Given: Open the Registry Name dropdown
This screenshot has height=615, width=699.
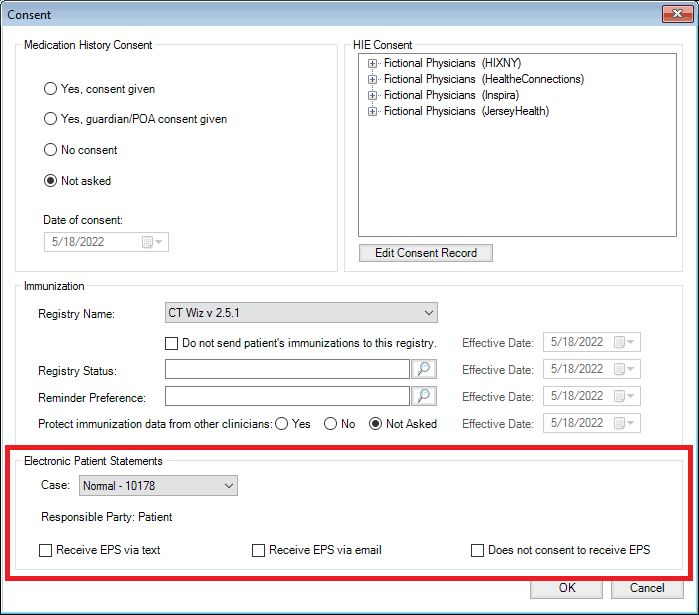Looking at the screenshot, I should tap(428, 313).
